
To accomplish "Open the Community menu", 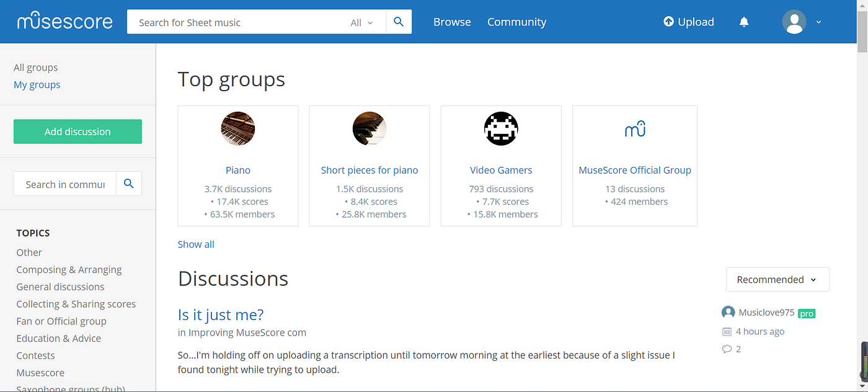I will [x=516, y=22].
